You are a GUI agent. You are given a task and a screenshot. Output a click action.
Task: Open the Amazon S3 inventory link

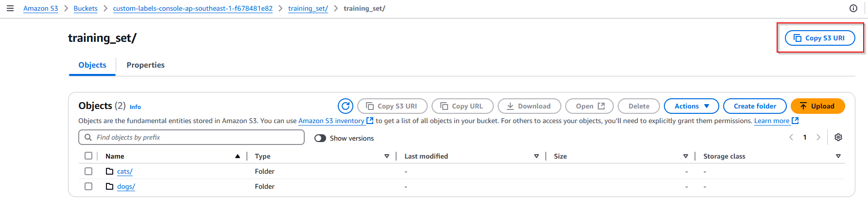[x=331, y=121]
